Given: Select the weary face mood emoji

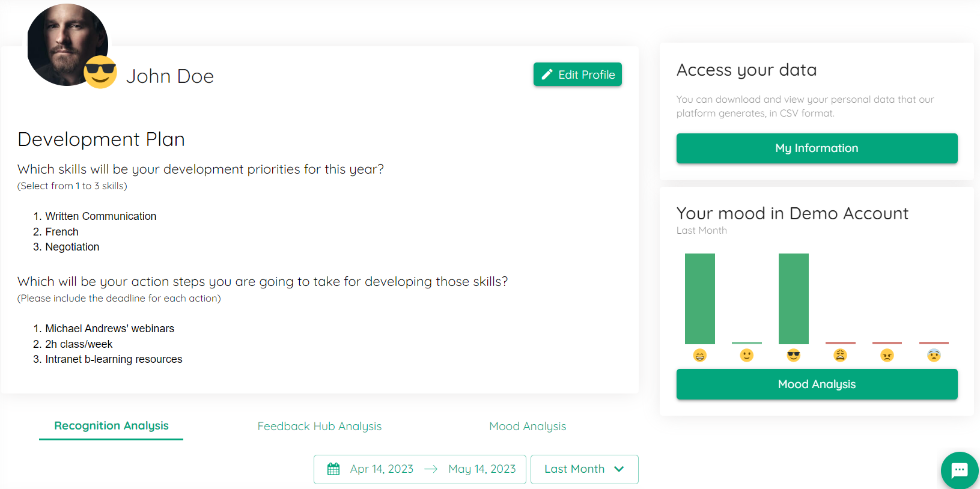Looking at the screenshot, I should pos(841,356).
